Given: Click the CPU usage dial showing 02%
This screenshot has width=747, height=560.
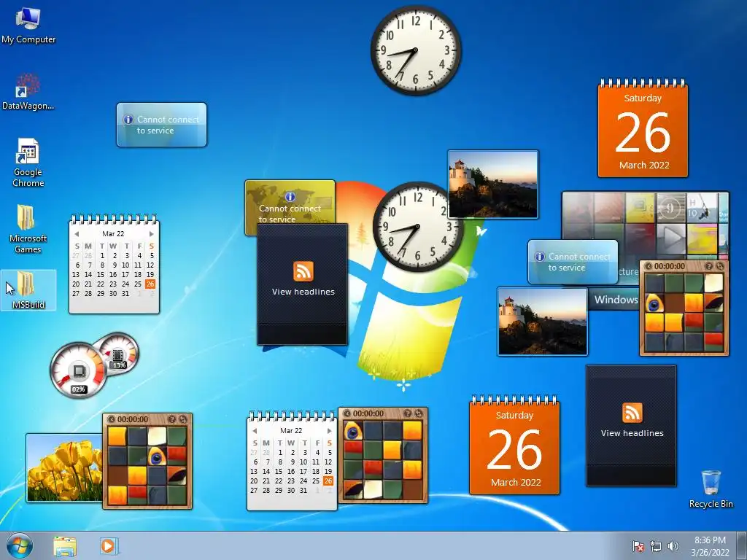Looking at the screenshot, I should coord(79,370).
